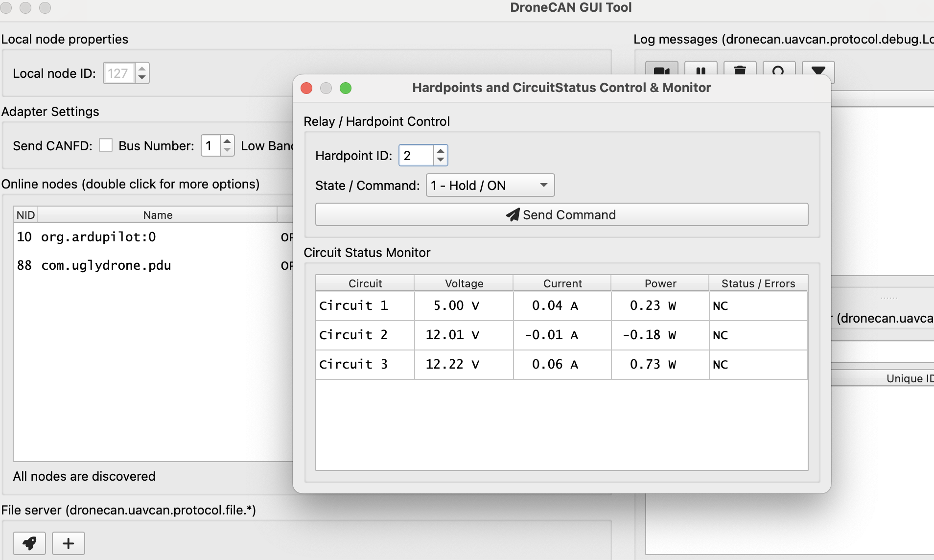Decrement the Bus Number spinner
The height and width of the screenshot is (560, 934).
227,150
